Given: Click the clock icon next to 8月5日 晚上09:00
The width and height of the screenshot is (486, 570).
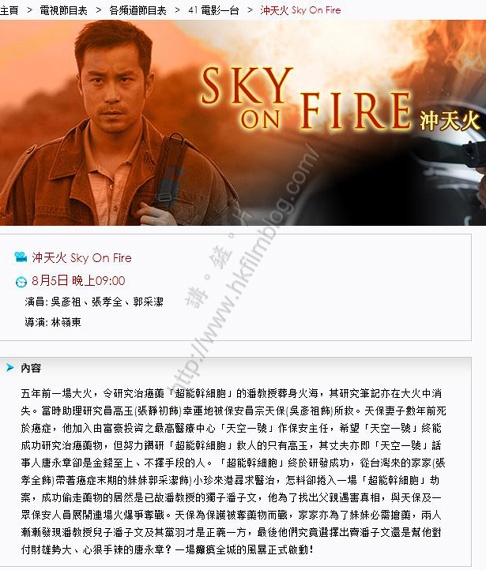Looking at the screenshot, I should point(21,282).
